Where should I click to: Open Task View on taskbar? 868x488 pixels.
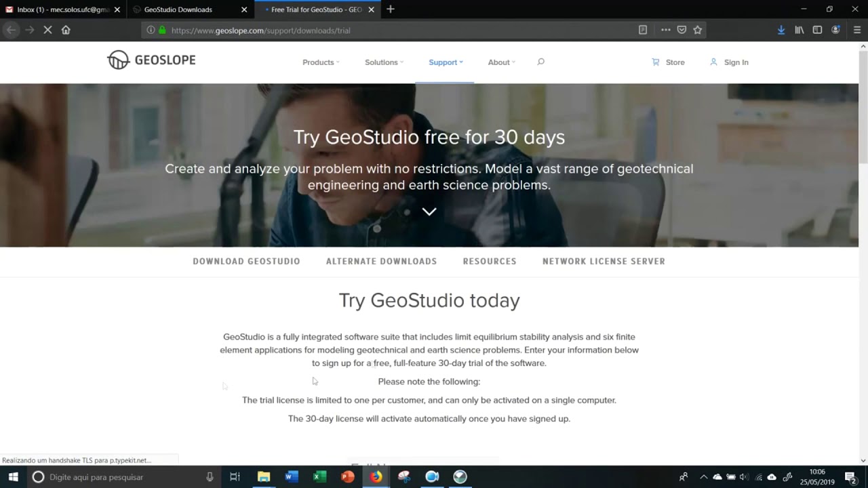pos(235,476)
